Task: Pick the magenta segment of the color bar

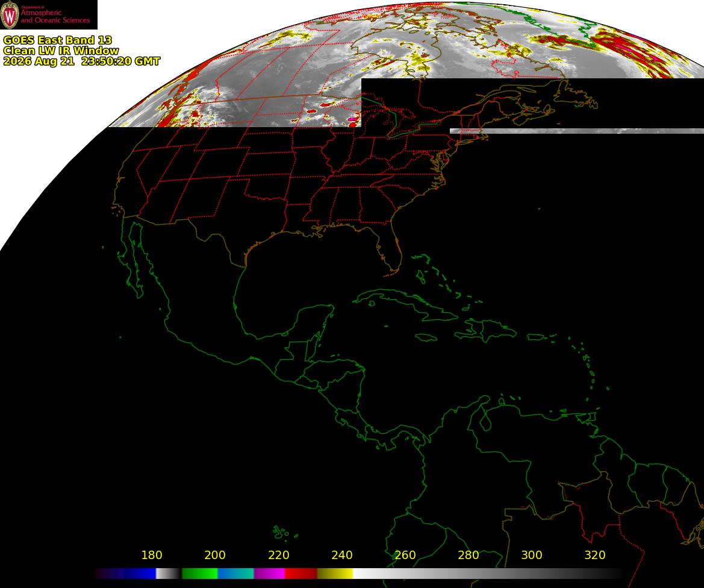Action: tap(269, 573)
